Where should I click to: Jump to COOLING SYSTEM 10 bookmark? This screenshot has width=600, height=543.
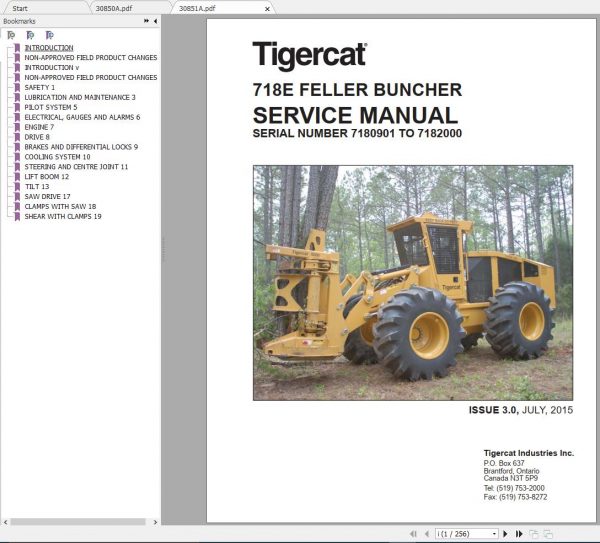[57, 157]
